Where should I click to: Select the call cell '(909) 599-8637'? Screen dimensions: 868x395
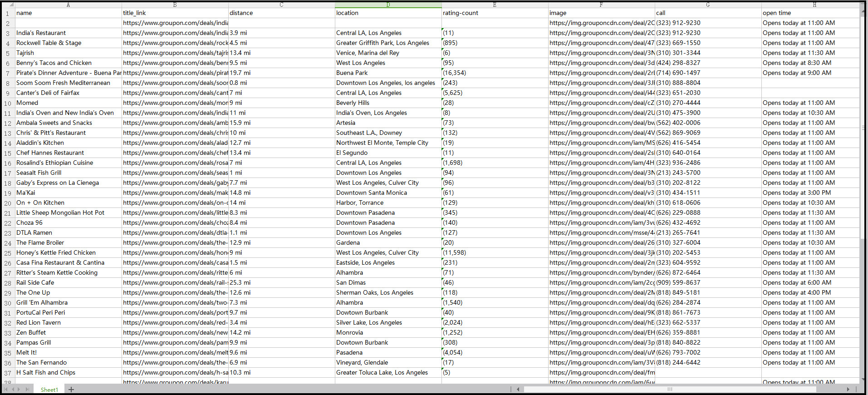coord(708,283)
